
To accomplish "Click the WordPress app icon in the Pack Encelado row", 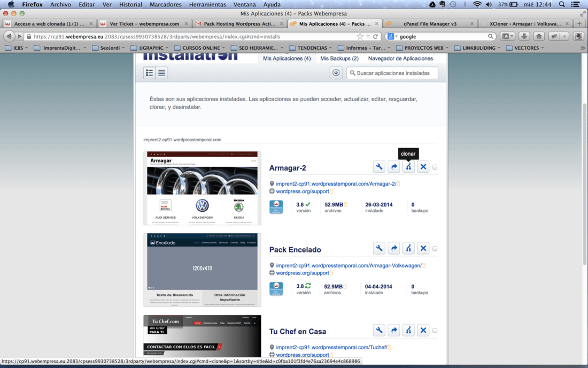I will coord(276,289).
